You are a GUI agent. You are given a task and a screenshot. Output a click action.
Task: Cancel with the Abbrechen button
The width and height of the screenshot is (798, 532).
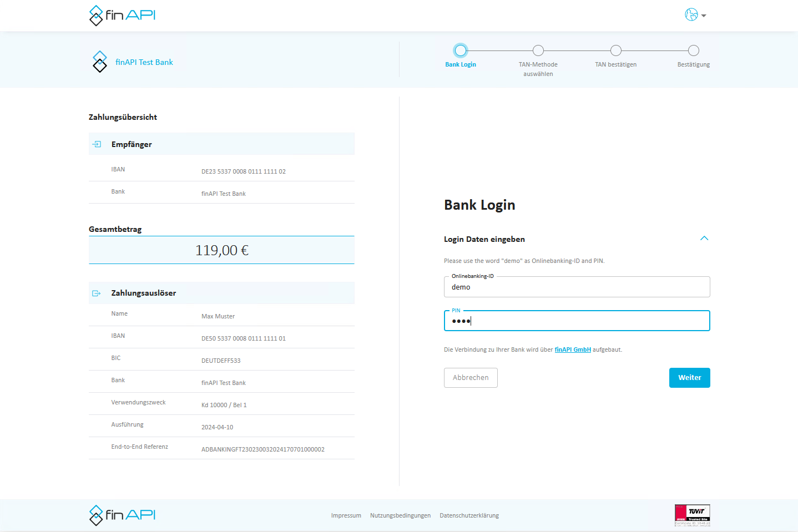[471, 378]
